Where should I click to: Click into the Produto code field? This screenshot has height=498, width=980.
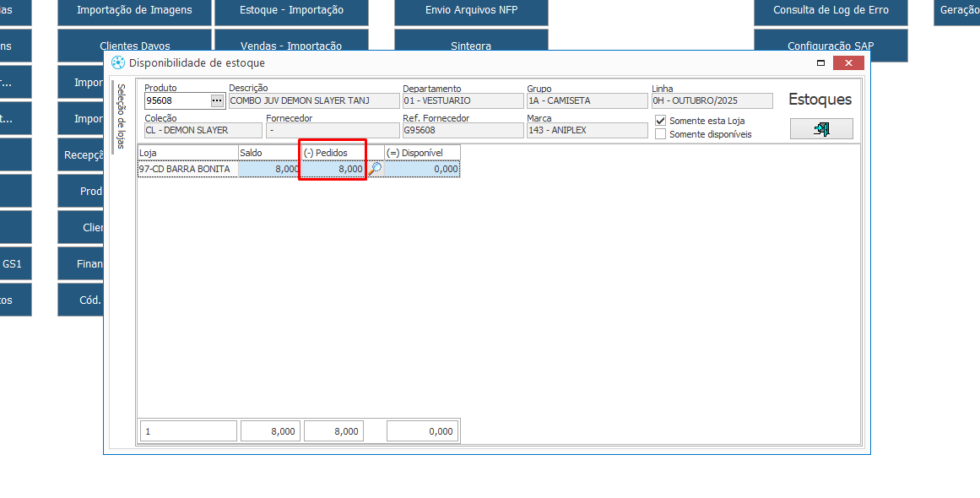point(176,100)
